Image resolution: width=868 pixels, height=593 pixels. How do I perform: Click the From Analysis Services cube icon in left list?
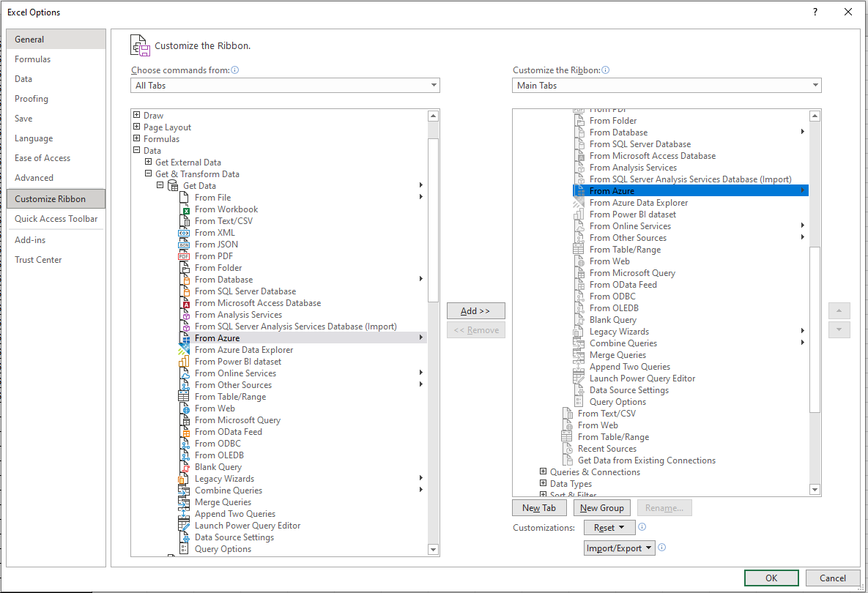coord(185,315)
